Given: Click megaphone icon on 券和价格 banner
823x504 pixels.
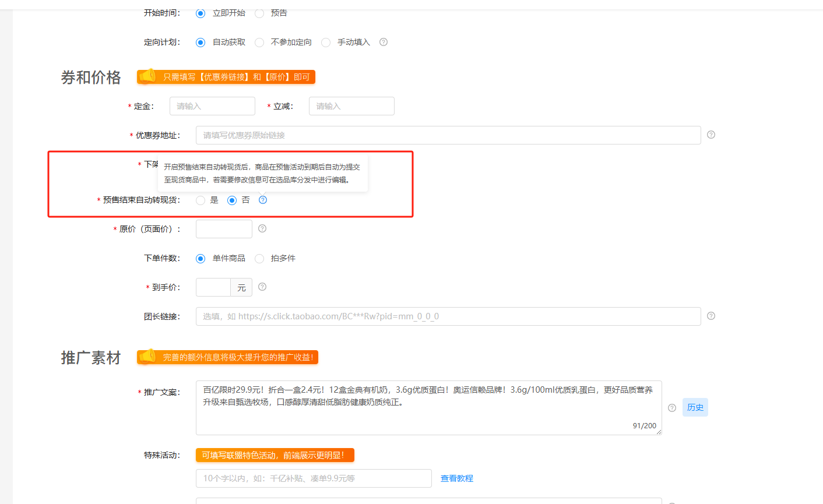Looking at the screenshot, I should [x=148, y=77].
